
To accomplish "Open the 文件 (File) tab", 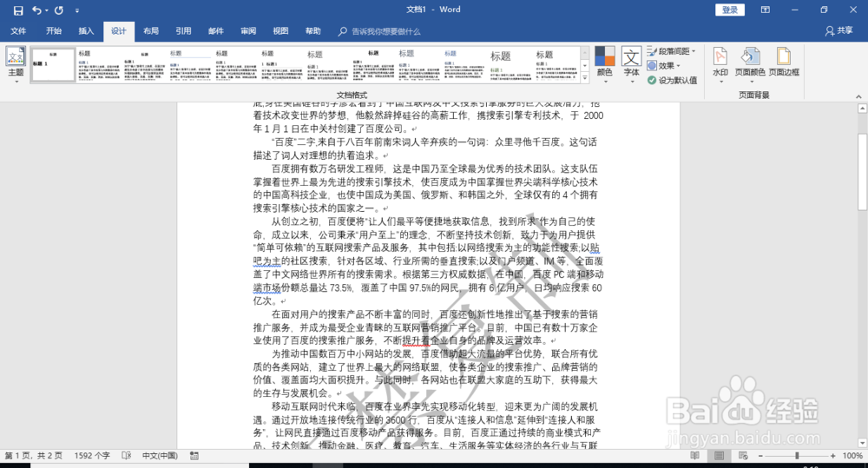I will pyautogui.click(x=18, y=31).
